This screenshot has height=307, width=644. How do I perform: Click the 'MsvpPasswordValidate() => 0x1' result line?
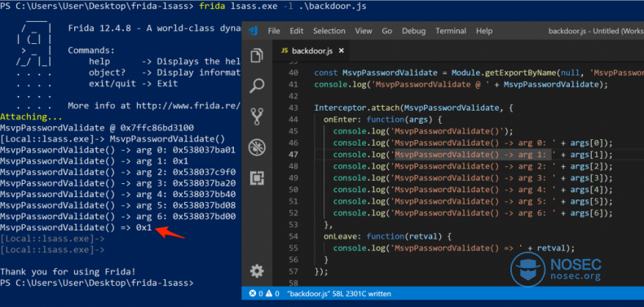tap(76, 227)
